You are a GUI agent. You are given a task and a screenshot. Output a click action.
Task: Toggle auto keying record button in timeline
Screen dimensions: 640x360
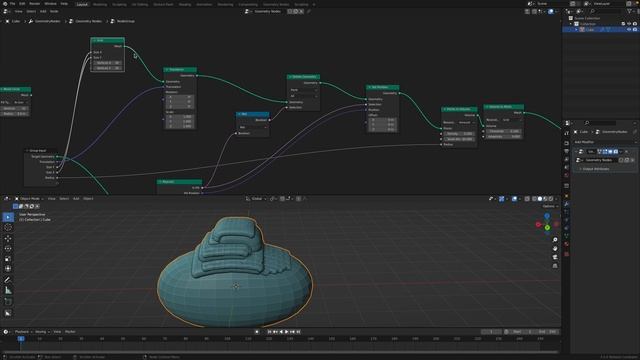(257, 332)
